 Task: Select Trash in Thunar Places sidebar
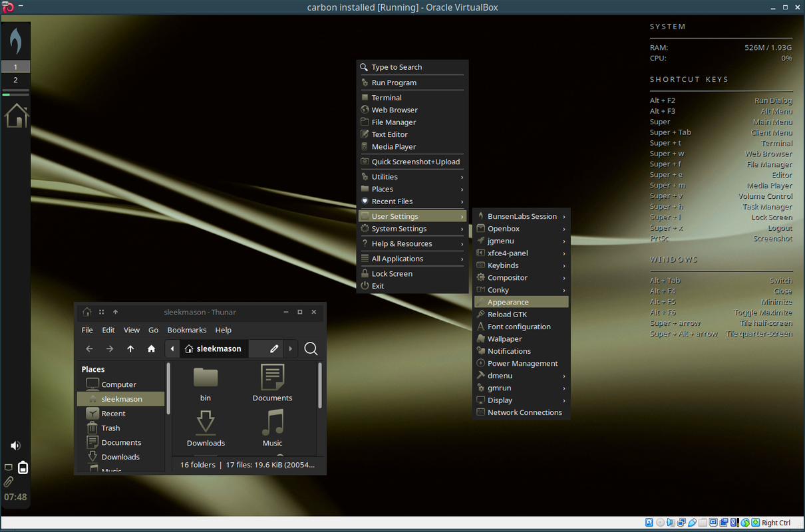(x=120, y=428)
